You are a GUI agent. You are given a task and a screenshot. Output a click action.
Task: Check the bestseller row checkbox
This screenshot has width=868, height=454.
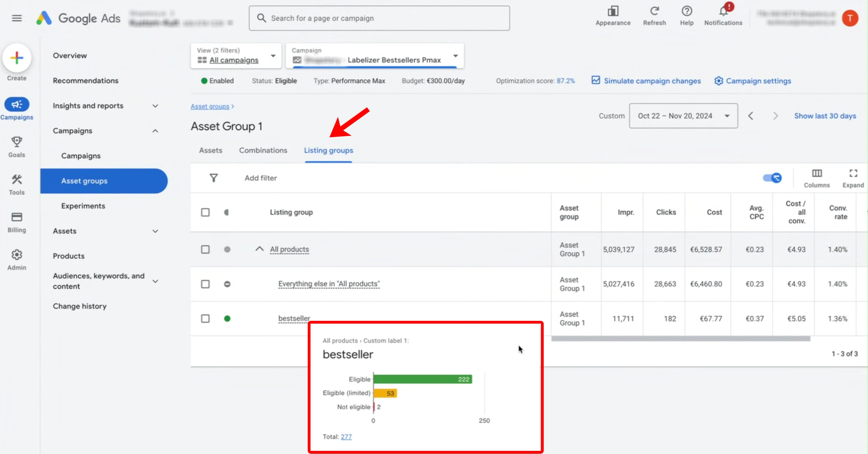coord(205,319)
